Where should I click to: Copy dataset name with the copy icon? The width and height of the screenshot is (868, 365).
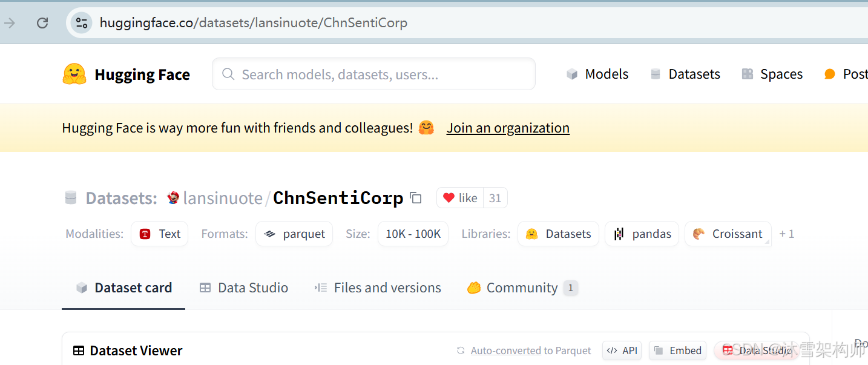tap(416, 198)
